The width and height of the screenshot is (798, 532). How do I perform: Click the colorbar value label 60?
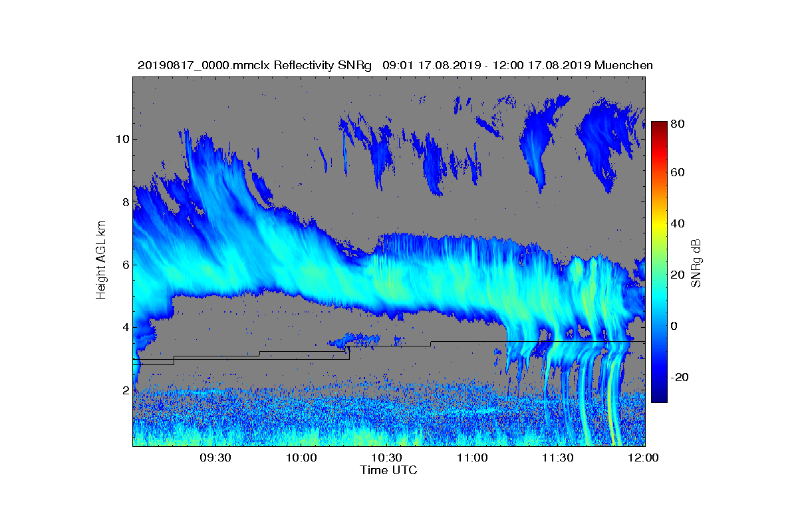click(678, 173)
